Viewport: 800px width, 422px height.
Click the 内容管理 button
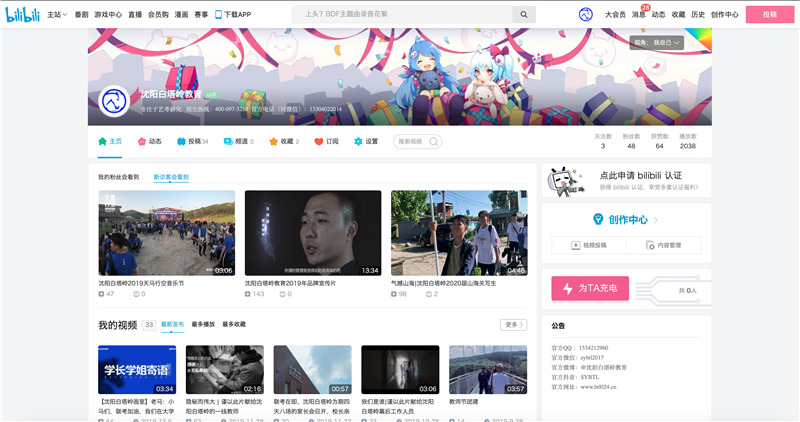pos(664,245)
